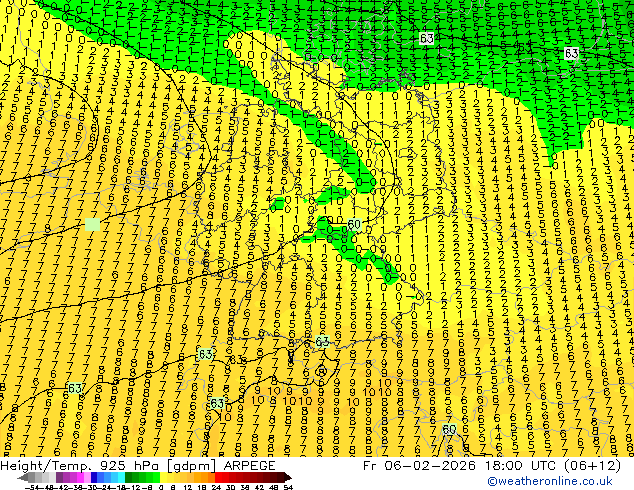This screenshot has width=634, height=490.
Task: Click the dark right arrow cap of the color scale
Action: pyautogui.click(x=287, y=477)
